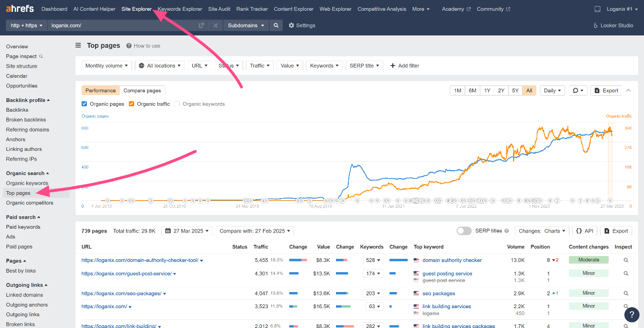Screen dimensions: 644x328
Task: Export the pages table
Action: (x=616, y=231)
